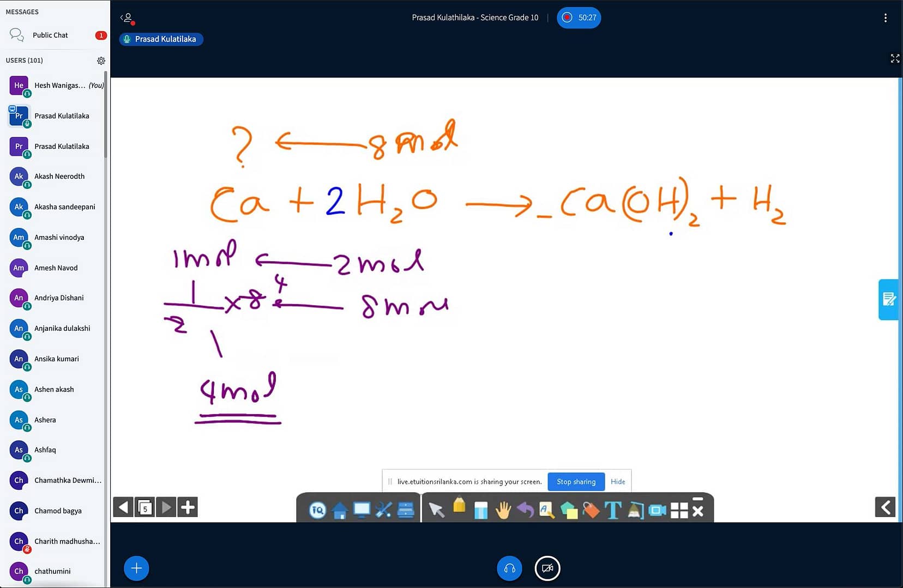Close the whiteboard toolbar with X
The width and height of the screenshot is (903, 588).
[x=697, y=511]
